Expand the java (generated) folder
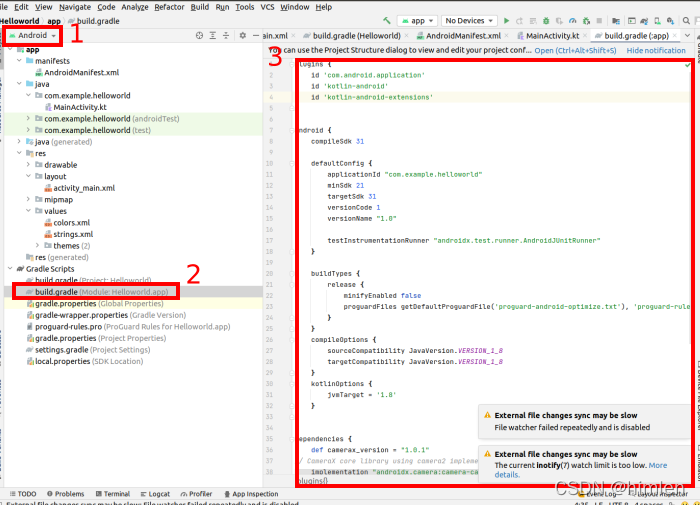 (19, 142)
